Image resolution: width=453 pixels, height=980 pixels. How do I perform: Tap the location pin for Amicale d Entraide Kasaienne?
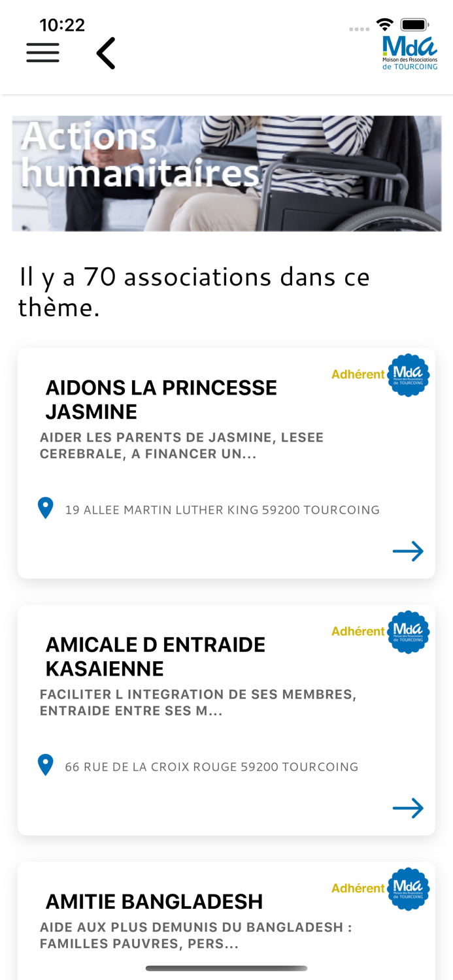pyautogui.click(x=44, y=764)
